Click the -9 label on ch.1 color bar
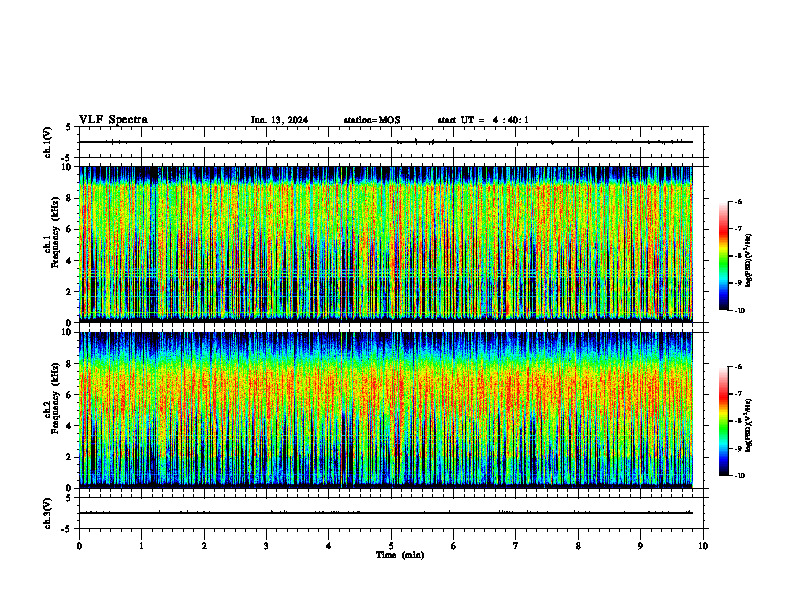 738,283
